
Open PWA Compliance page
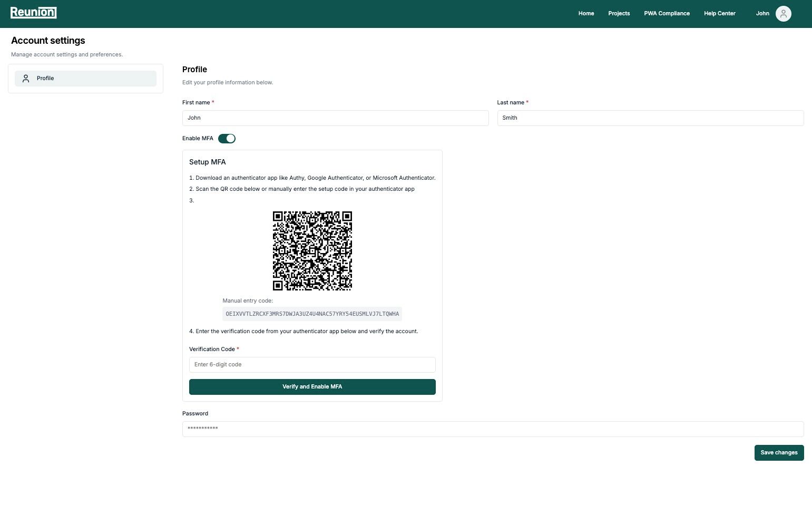point(667,14)
